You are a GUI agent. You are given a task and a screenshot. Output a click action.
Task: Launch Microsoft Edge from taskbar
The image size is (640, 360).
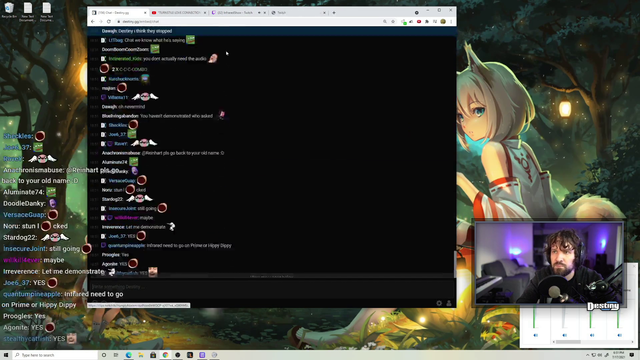pyautogui.click(x=129, y=355)
